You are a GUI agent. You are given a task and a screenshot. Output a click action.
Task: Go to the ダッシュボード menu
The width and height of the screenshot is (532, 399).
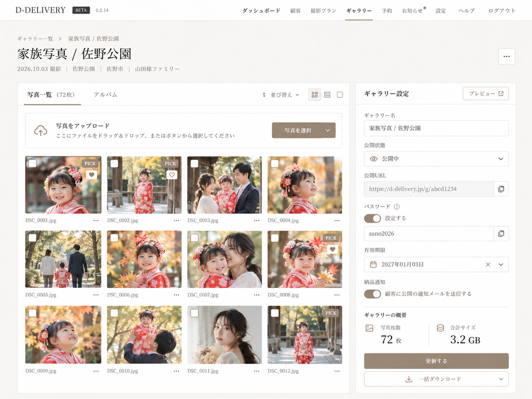tap(261, 11)
